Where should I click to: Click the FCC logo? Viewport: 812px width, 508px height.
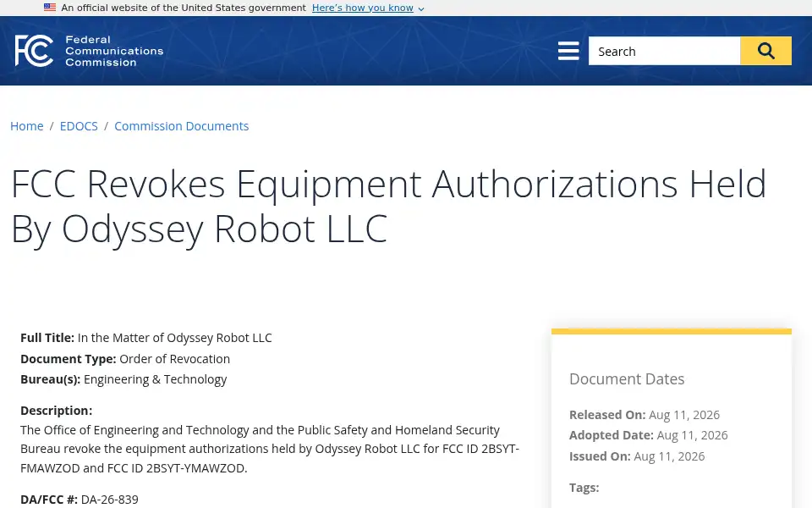coord(34,51)
